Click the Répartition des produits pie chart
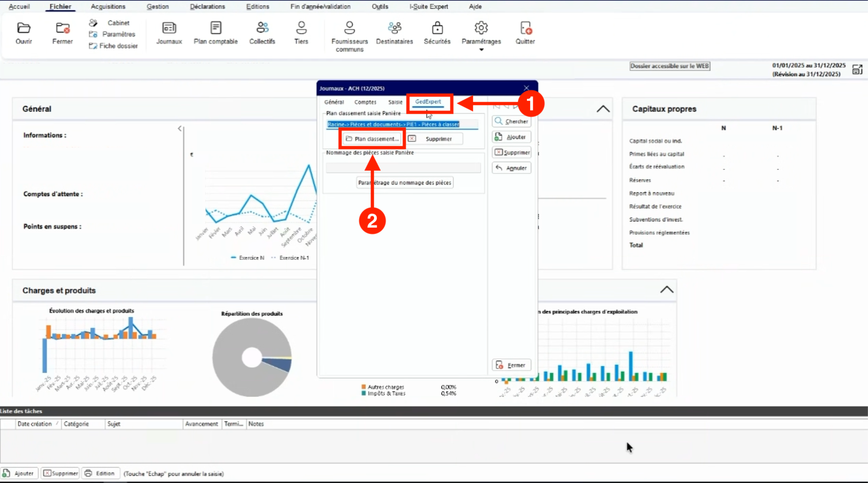This screenshot has width=868, height=483. 252,357
